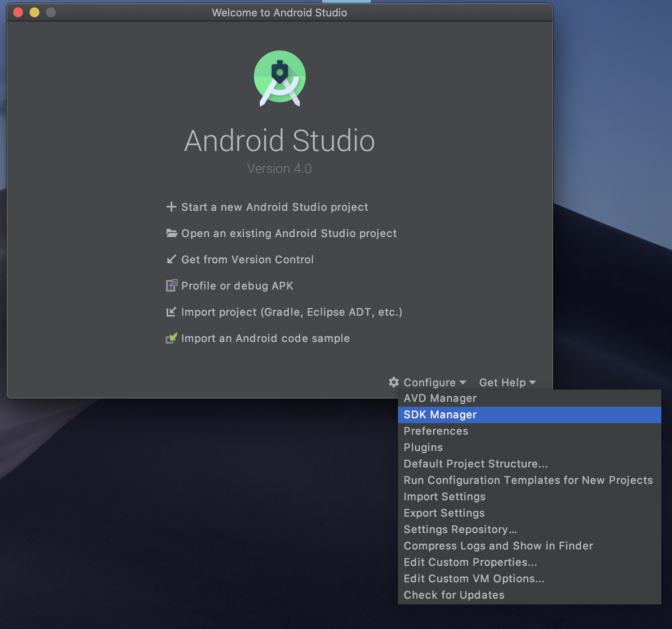Minimize the window with yellow button
This screenshot has height=629, width=672.
[34, 12]
